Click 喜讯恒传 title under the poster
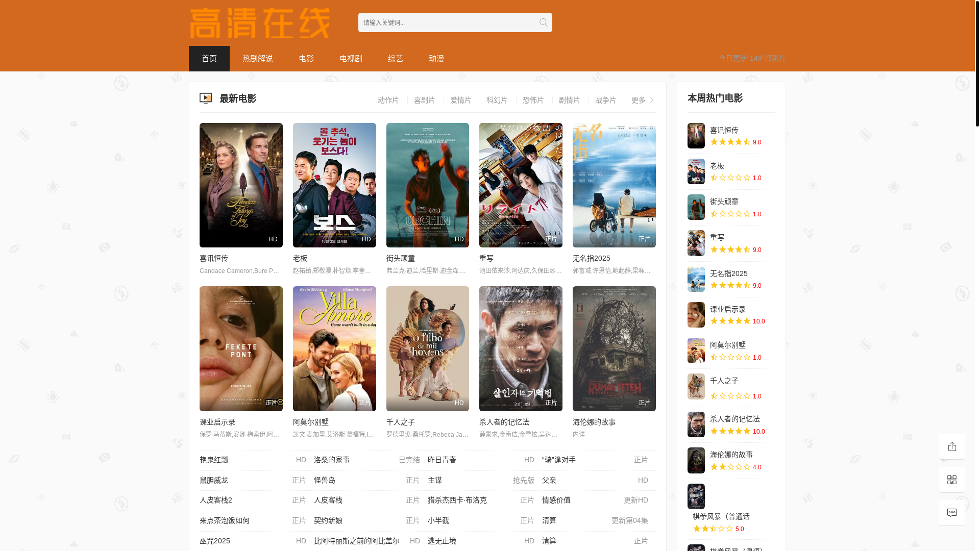Viewport: 980px width, 551px height. (214, 258)
